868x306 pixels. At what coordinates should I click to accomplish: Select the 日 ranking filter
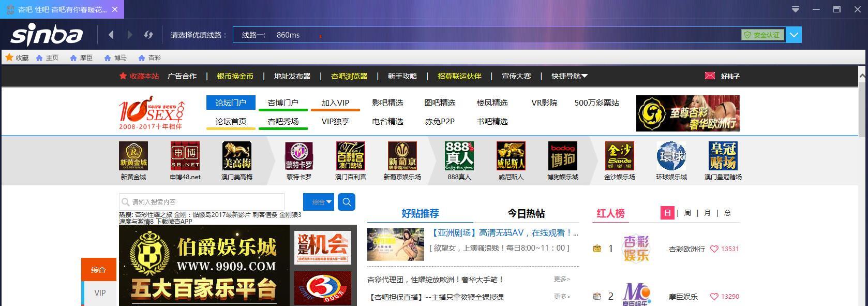coord(667,213)
